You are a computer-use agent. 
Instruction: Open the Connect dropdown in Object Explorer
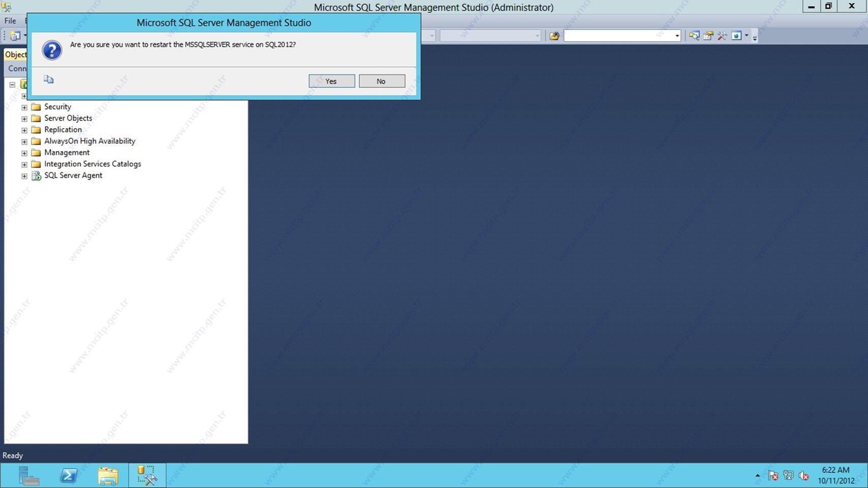pyautogui.click(x=17, y=68)
